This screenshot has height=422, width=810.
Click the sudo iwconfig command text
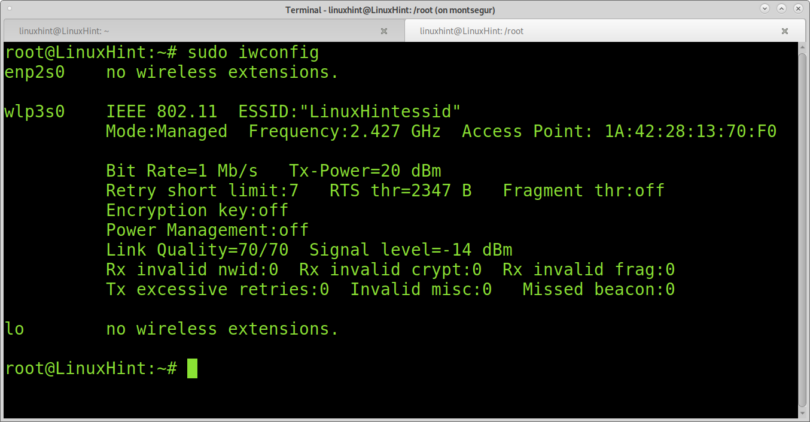253,53
